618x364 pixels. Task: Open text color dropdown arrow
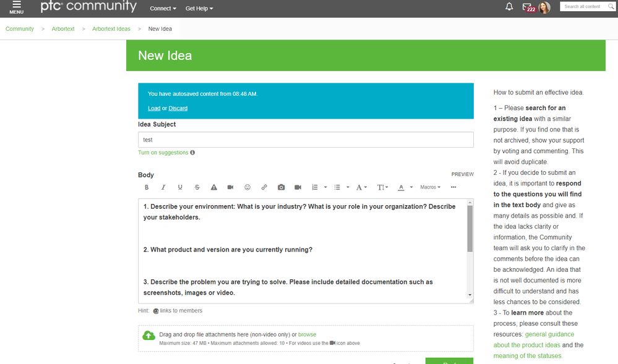click(411, 187)
